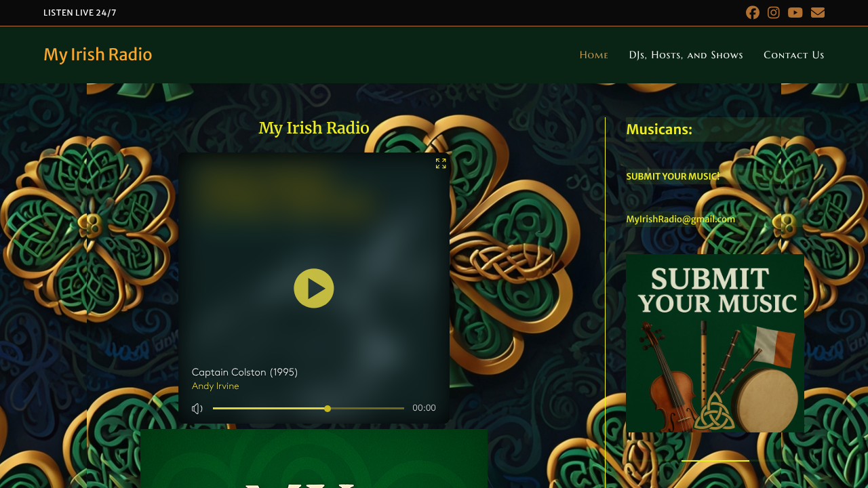Open the Instagram profile icon
Screen dimensions: 868x488
coord(773,12)
